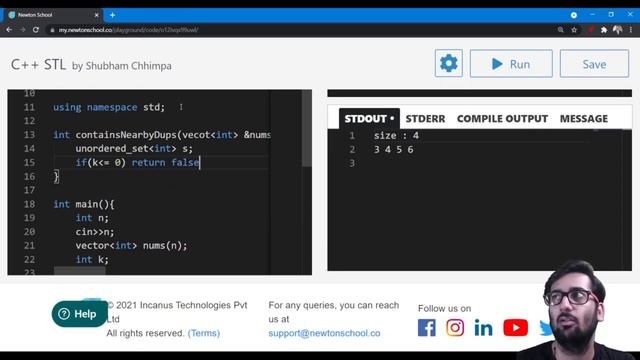Click the 'using namespace std;' code line
This screenshot has height=360, width=640.
(109, 107)
